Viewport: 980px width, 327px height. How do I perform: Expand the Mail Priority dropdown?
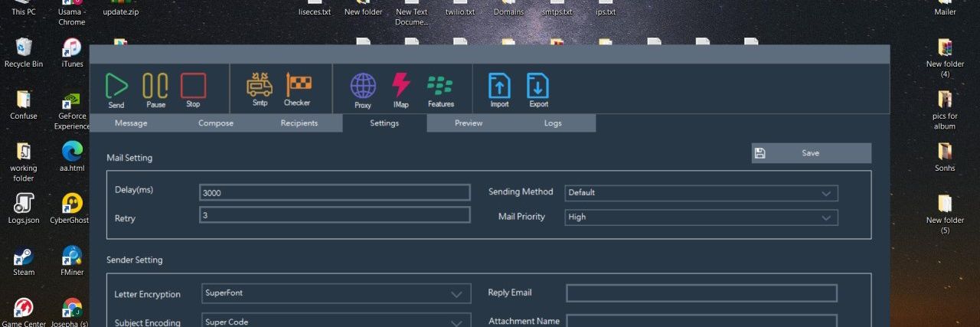tap(701, 217)
